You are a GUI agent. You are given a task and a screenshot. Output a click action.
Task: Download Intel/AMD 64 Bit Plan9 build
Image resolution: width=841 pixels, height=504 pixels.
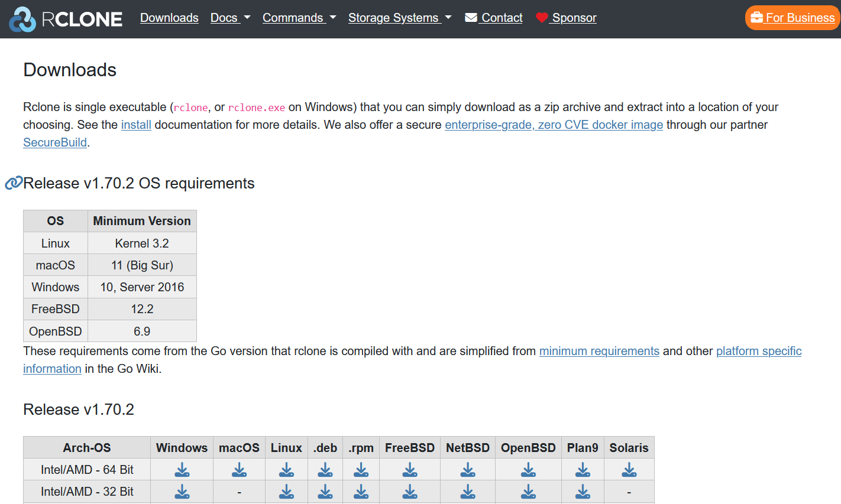(x=583, y=470)
